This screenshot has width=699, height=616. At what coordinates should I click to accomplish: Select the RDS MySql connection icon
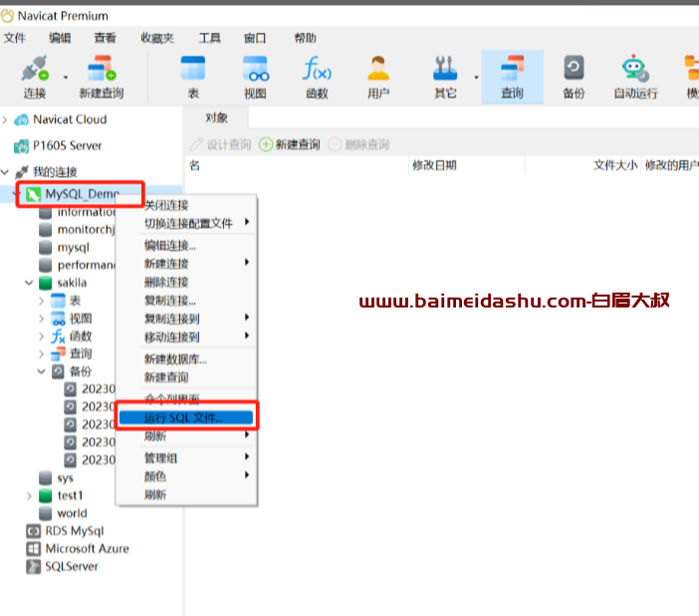pos(34,531)
